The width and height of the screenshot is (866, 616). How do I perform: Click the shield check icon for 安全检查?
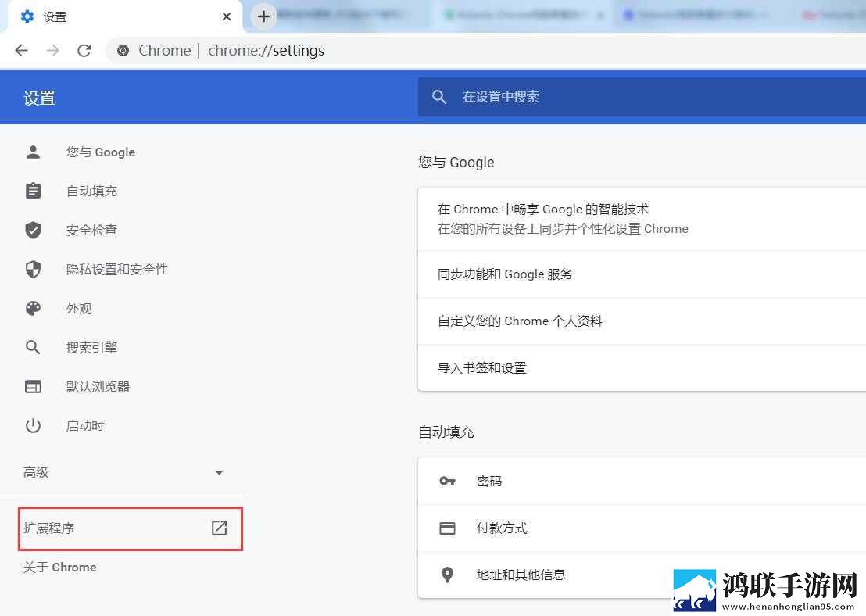tap(33, 230)
